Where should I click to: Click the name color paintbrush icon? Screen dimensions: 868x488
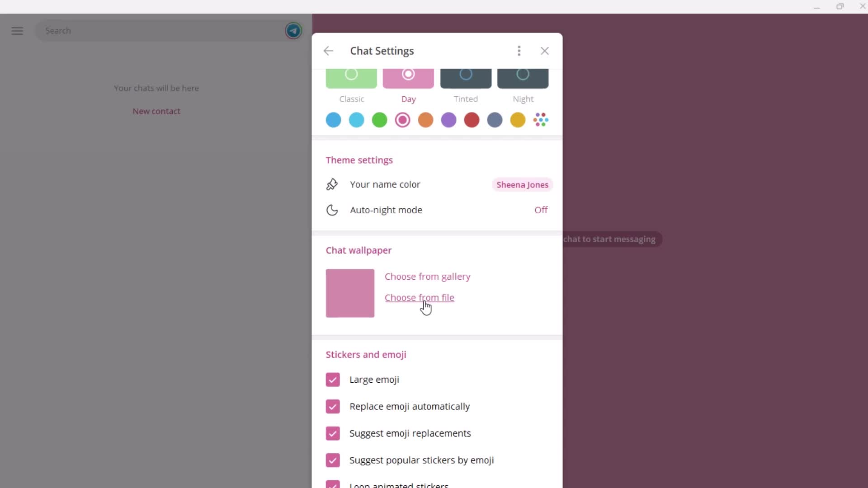coord(333,184)
